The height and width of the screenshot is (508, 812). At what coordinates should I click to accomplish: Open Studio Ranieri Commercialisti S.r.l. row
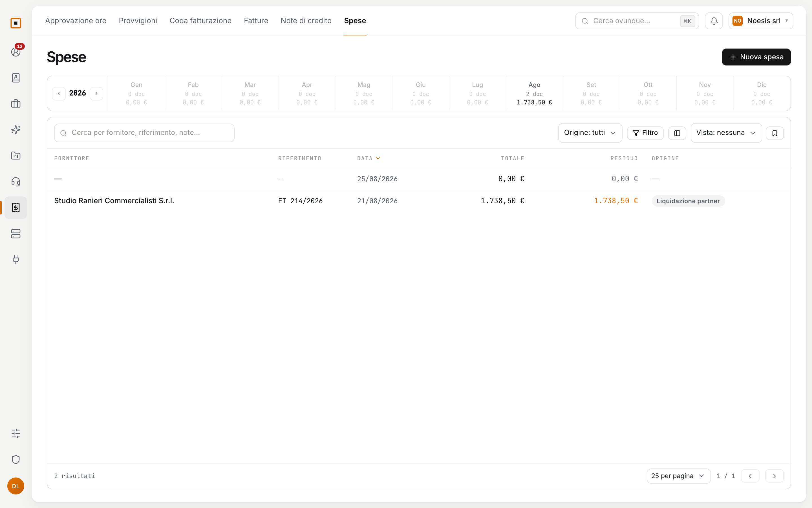(419, 201)
